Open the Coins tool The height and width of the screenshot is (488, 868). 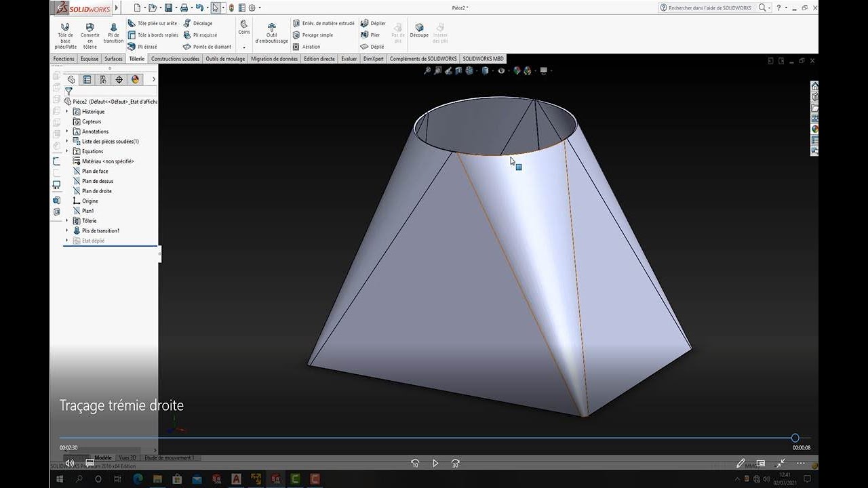pyautogui.click(x=244, y=27)
